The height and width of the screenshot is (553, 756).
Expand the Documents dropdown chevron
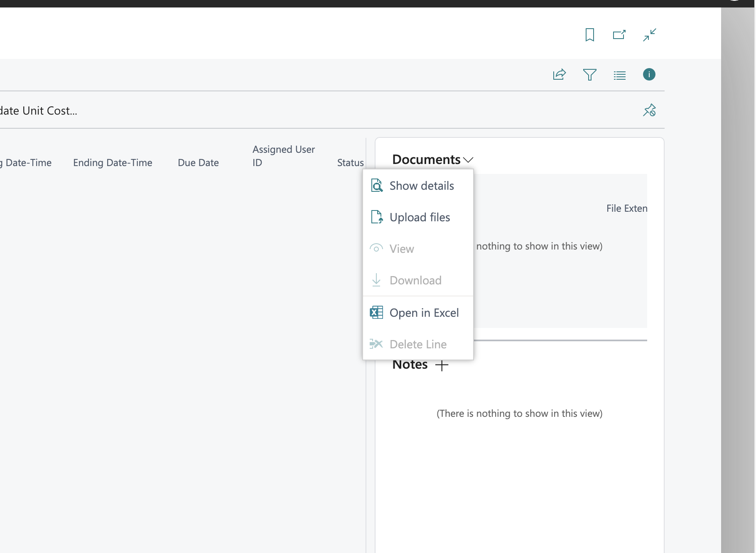click(x=468, y=160)
